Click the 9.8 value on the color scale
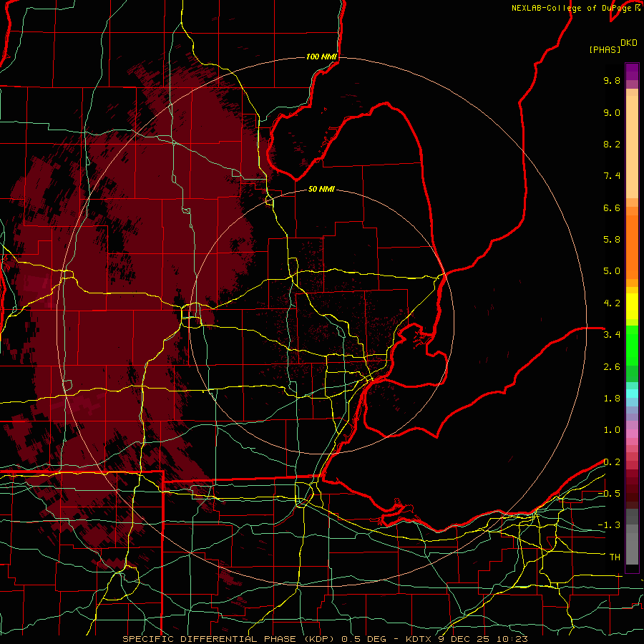 coord(612,80)
